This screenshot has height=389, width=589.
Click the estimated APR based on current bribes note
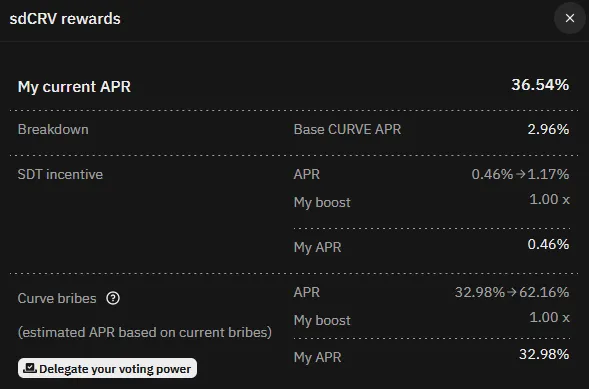click(x=145, y=332)
